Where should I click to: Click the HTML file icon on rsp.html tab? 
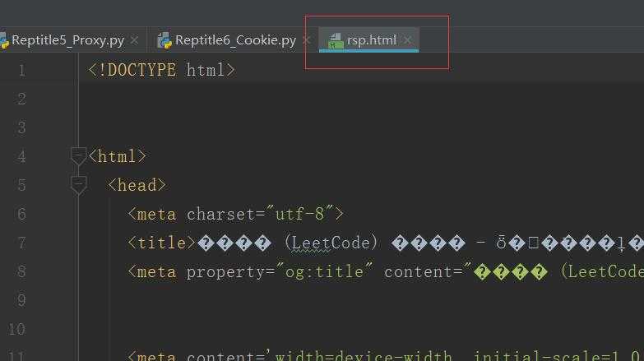coord(336,40)
